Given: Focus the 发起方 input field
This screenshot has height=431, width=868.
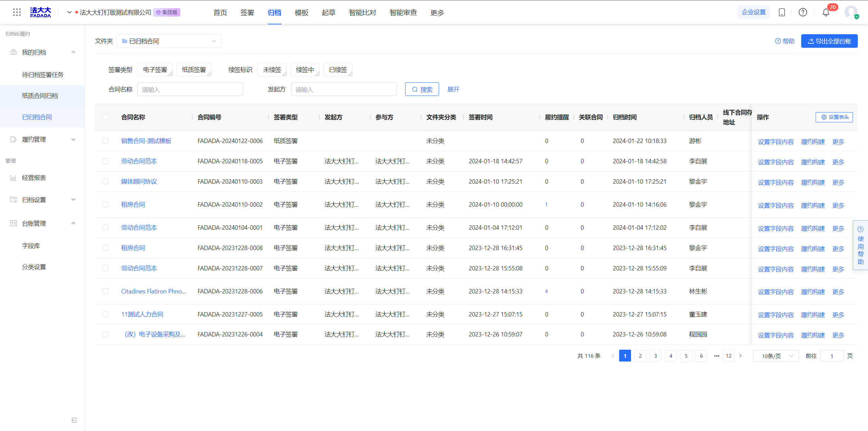Looking at the screenshot, I should (x=343, y=89).
